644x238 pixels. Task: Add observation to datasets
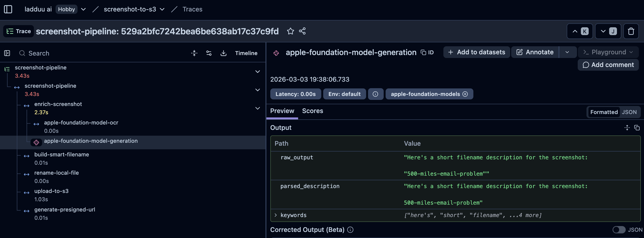[x=476, y=52]
